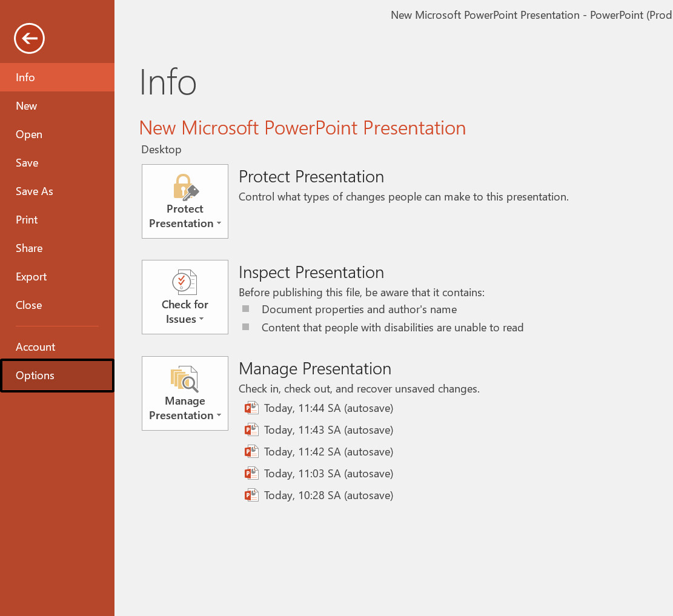This screenshot has width=673, height=616.
Task: Open PowerPoint Options
Action: click(35, 375)
